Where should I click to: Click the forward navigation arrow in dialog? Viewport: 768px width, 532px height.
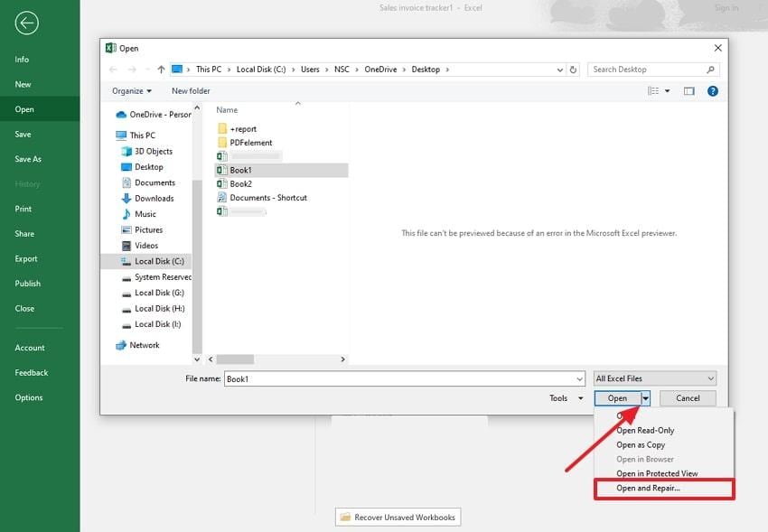pos(132,70)
